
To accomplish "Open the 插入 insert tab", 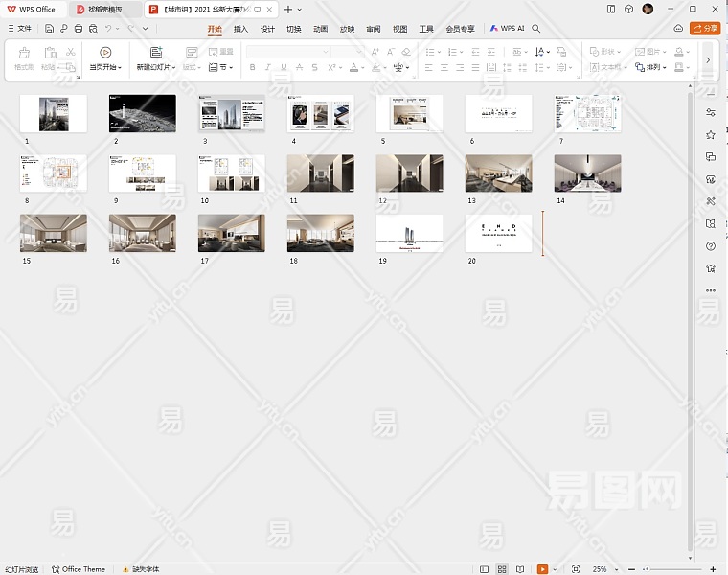I will 240,29.
